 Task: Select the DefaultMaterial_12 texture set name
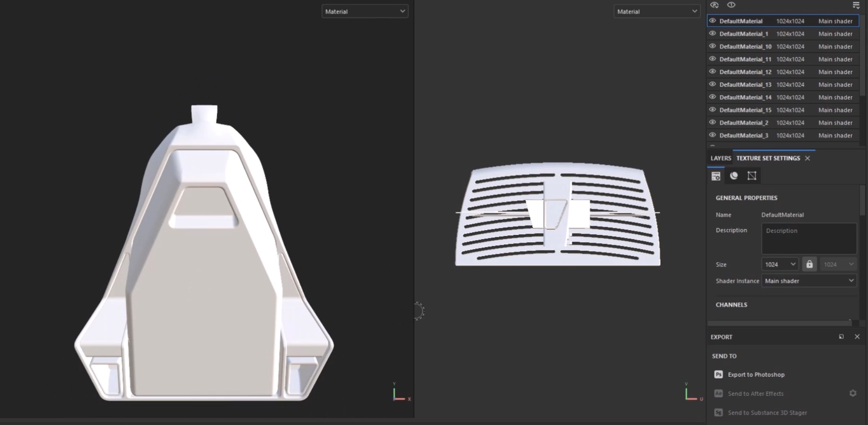click(745, 72)
